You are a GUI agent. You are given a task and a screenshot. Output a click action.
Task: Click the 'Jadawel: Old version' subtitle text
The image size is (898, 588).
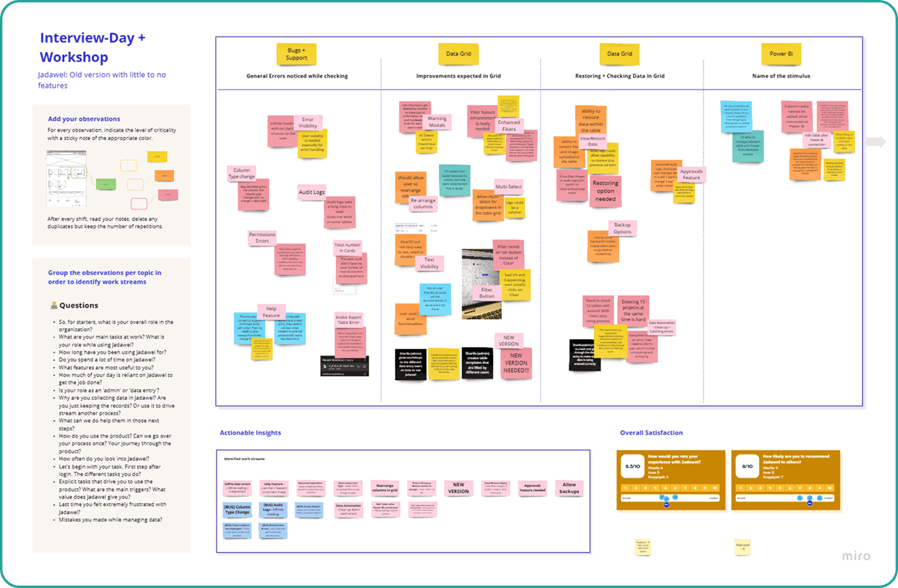pos(101,80)
